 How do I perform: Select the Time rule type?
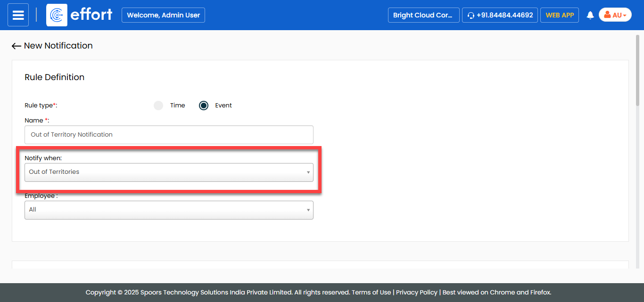click(x=158, y=106)
